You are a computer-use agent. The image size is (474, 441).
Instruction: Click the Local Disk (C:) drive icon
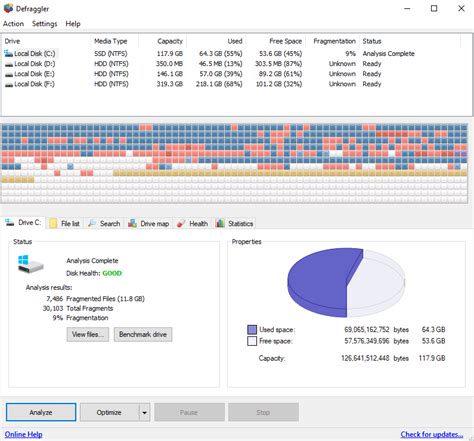(x=9, y=53)
